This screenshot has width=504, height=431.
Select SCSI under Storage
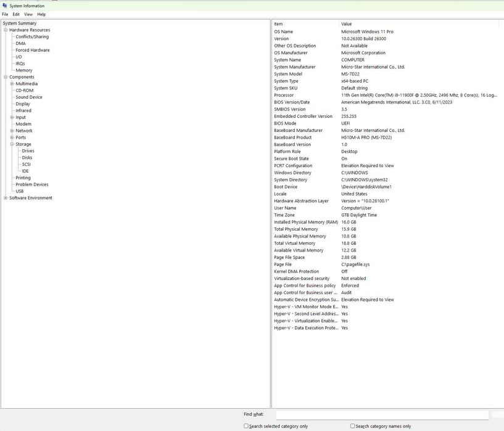tap(27, 165)
